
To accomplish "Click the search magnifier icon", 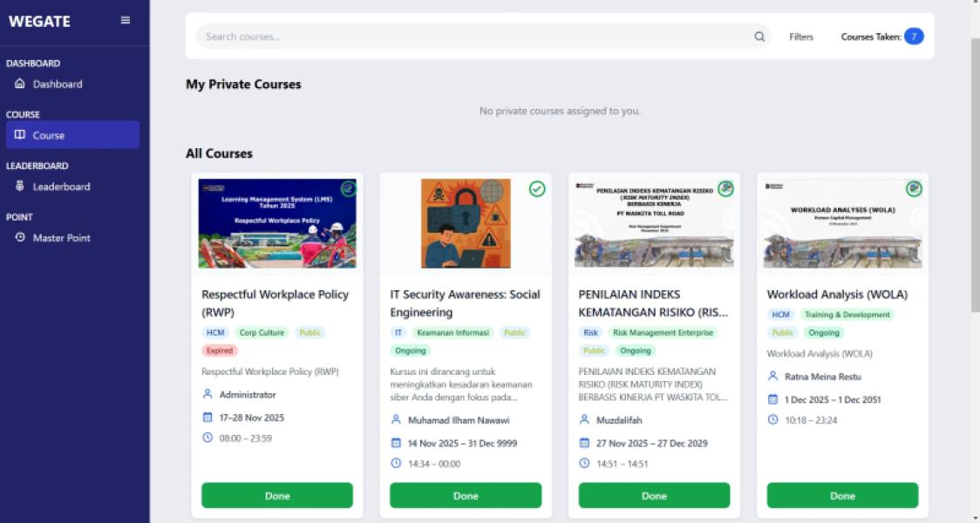I will click(x=759, y=37).
